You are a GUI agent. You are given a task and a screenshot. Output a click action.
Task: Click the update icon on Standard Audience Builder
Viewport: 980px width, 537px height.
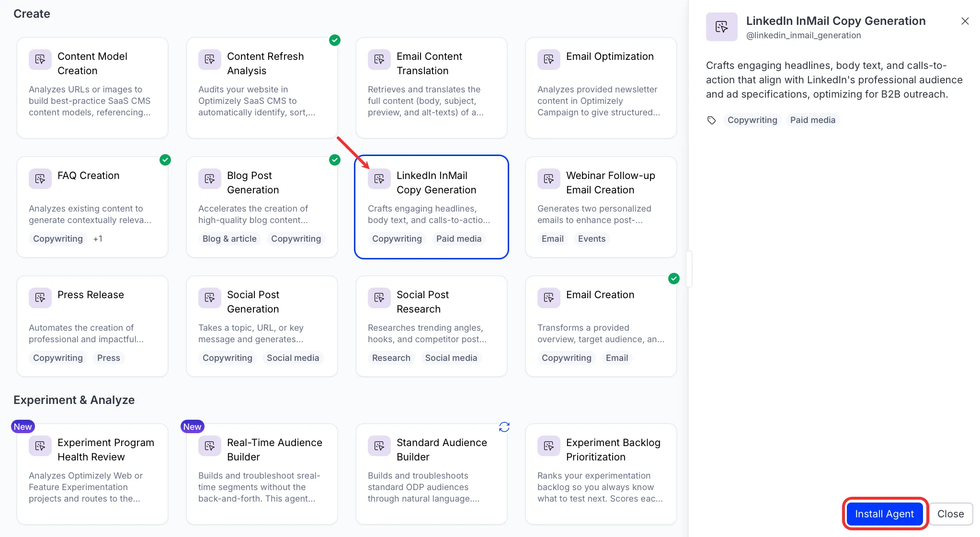click(x=504, y=426)
